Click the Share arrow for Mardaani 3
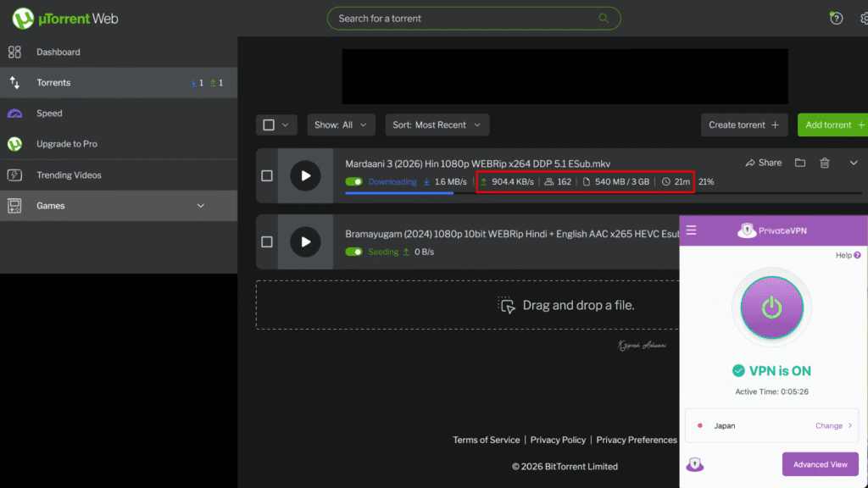 pos(750,163)
